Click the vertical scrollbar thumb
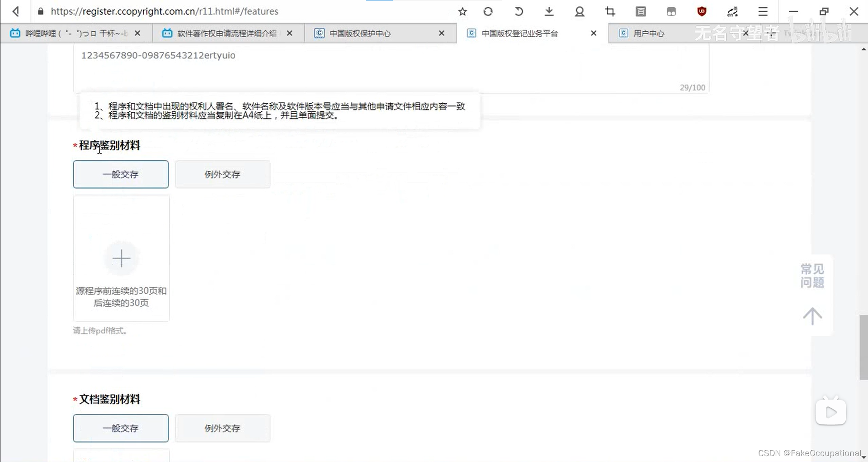The width and height of the screenshot is (868, 462). 863,348
